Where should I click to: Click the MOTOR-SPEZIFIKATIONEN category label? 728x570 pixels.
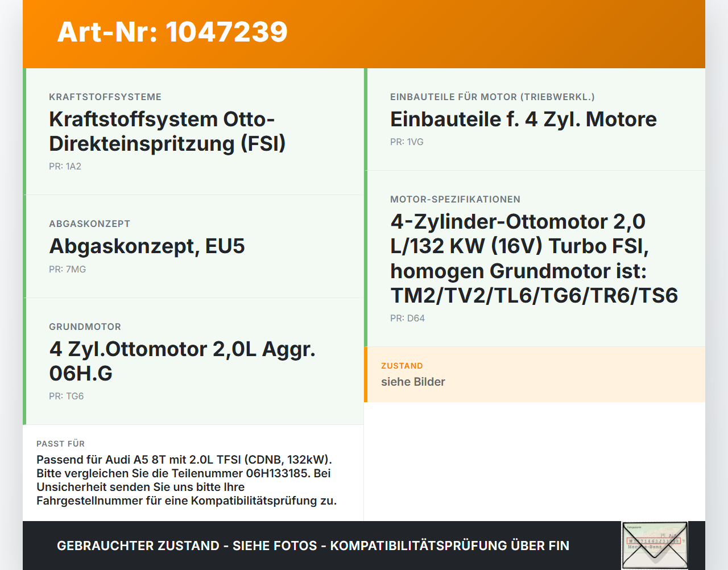(455, 199)
